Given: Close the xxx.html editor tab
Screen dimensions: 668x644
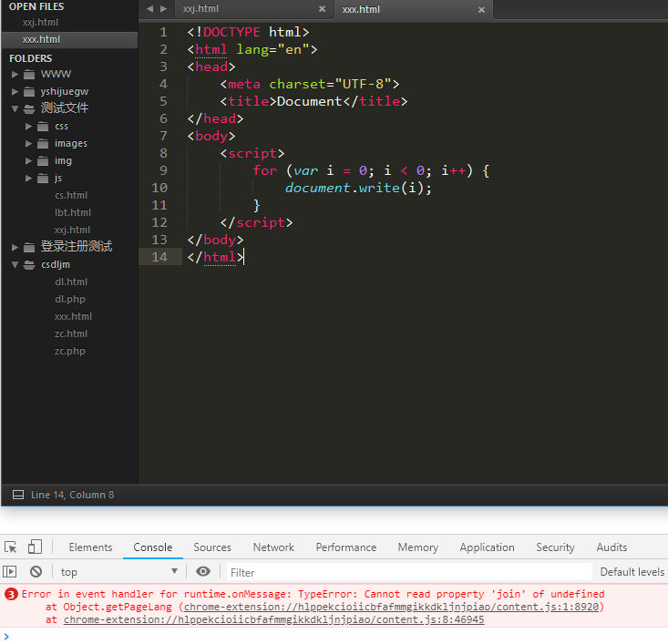Looking at the screenshot, I should click(x=480, y=9).
